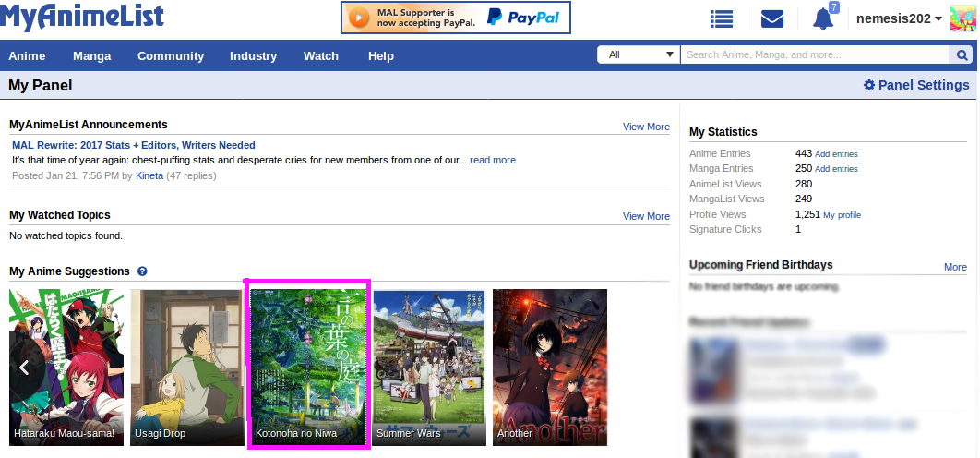Click 'read more' on the announcement
980x458 pixels.
(x=493, y=160)
